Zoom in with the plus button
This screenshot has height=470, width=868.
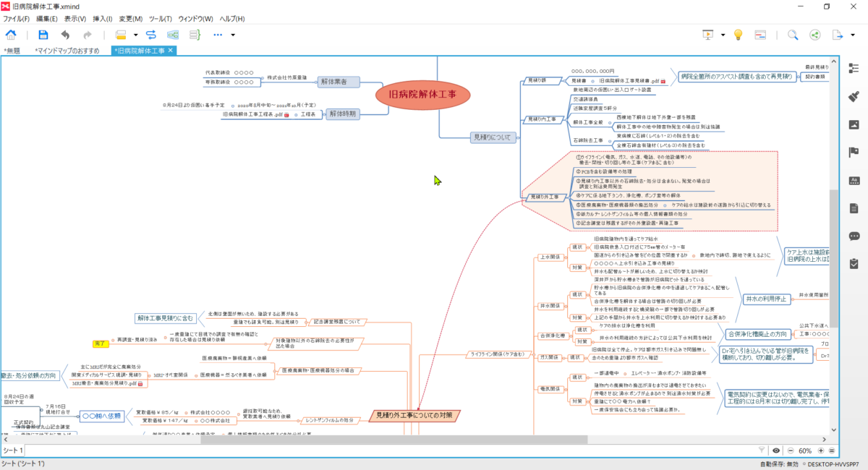[822, 450]
